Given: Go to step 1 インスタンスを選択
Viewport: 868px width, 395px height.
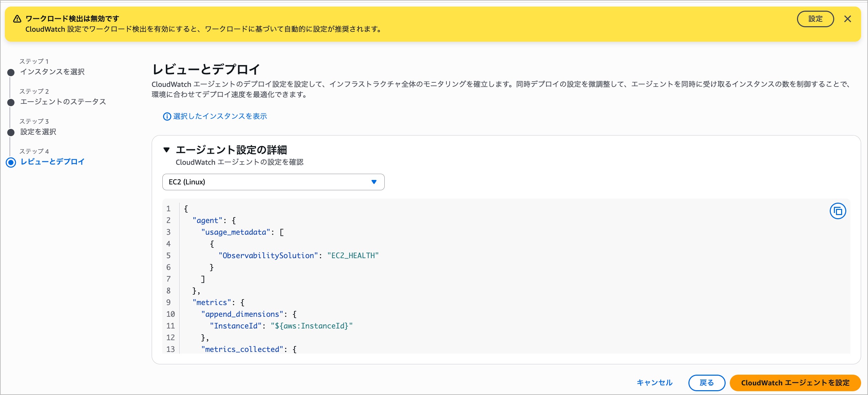Looking at the screenshot, I should pos(52,72).
